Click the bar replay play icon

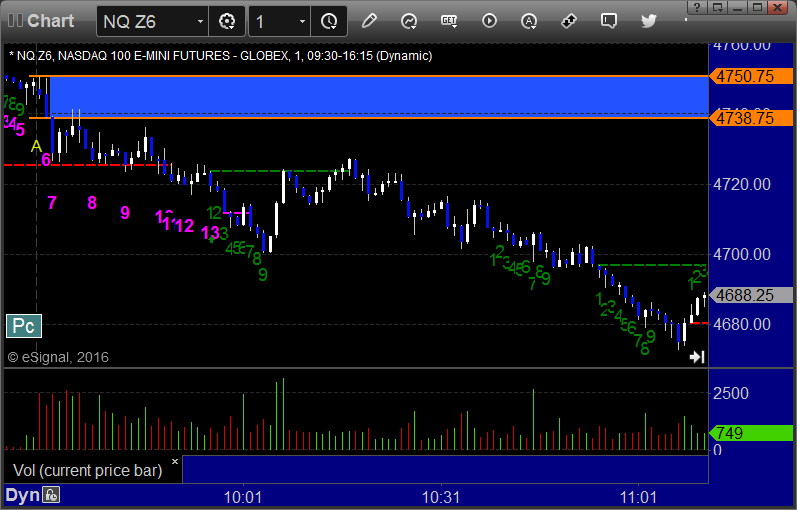pos(489,21)
